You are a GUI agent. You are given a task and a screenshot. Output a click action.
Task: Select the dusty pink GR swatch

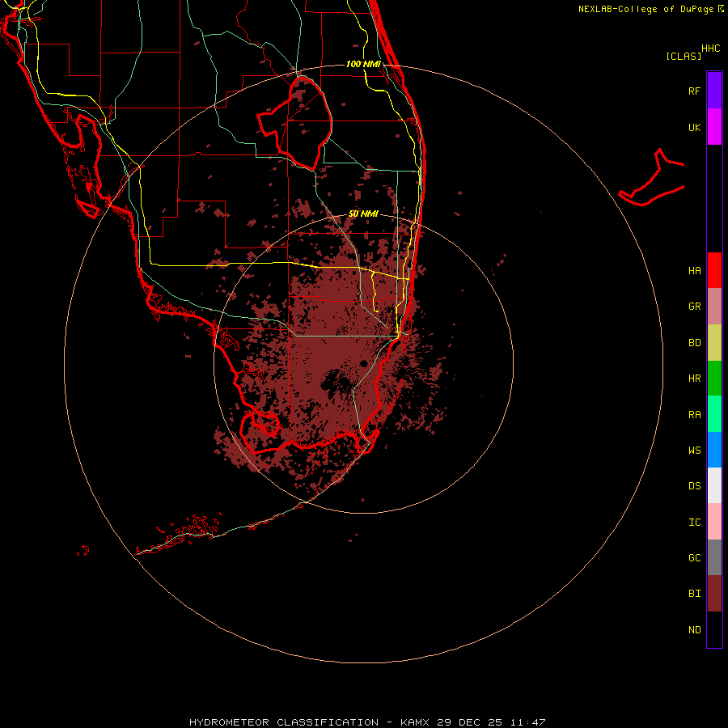(714, 307)
